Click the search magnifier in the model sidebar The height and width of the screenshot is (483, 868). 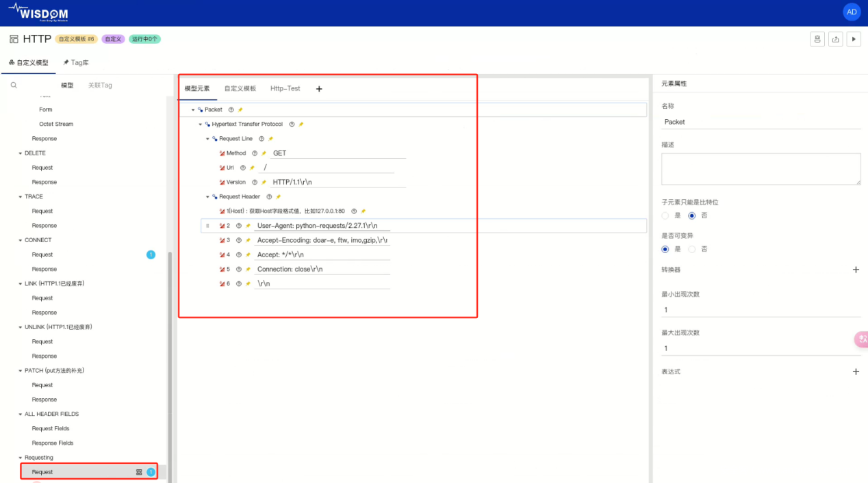pyautogui.click(x=14, y=86)
